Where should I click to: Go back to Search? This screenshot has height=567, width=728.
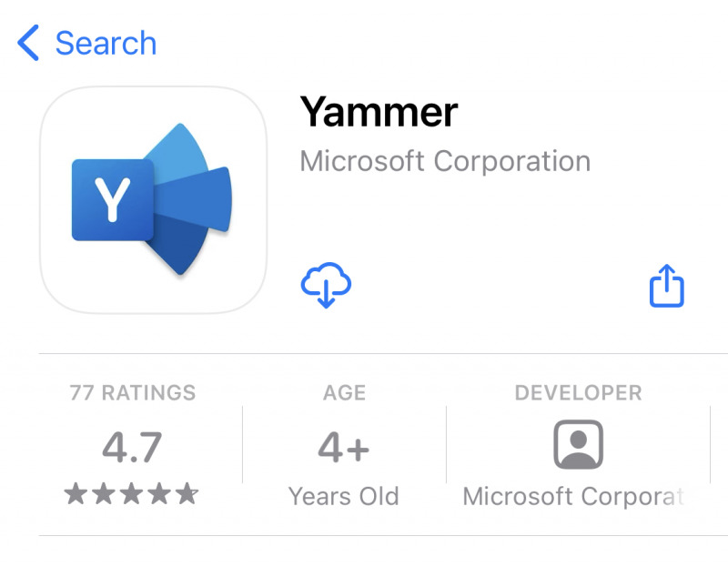tap(105, 43)
